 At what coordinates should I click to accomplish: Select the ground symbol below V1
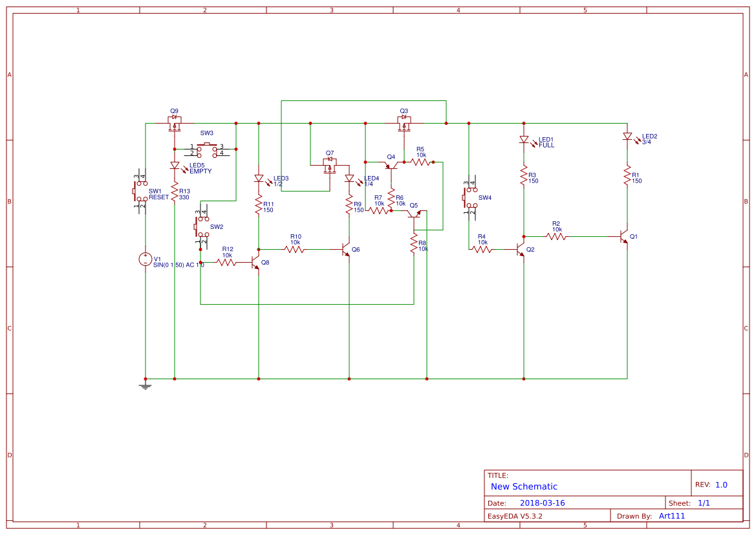146,384
